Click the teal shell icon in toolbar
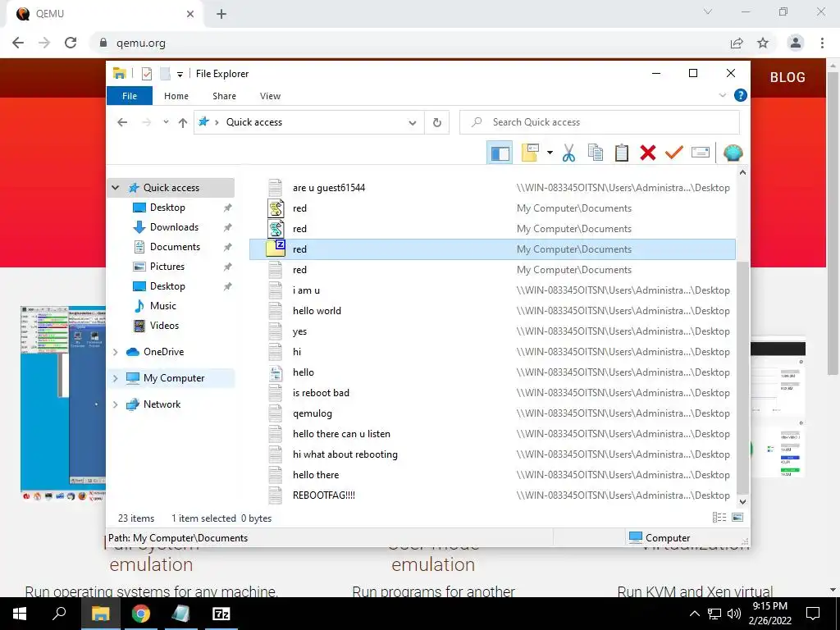Image resolution: width=840 pixels, height=630 pixels. (x=733, y=153)
